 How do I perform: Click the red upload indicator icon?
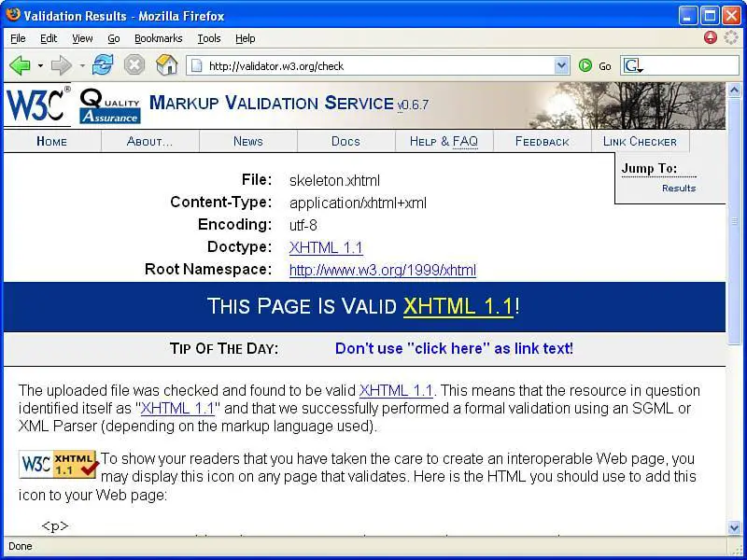click(x=711, y=37)
